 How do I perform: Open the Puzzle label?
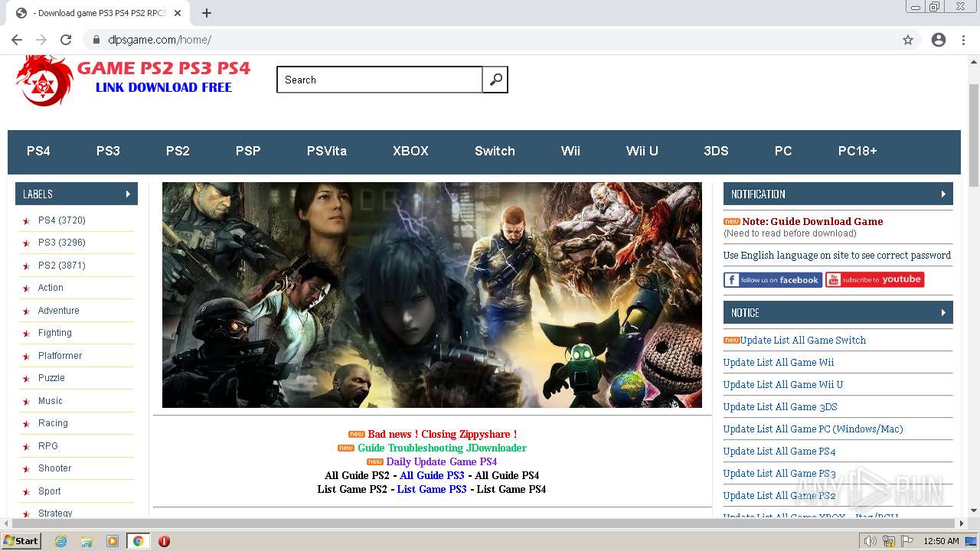(51, 378)
